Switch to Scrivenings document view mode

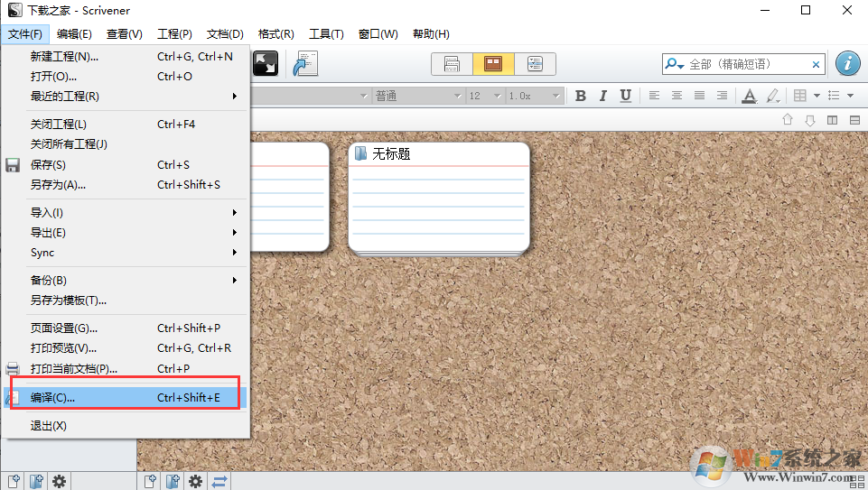tap(452, 64)
